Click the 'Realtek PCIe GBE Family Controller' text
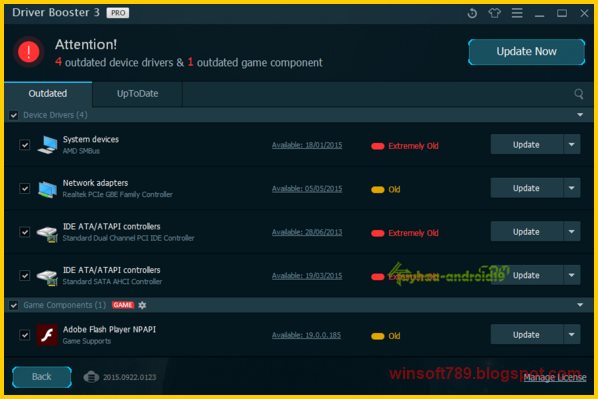 tap(117, 195)
